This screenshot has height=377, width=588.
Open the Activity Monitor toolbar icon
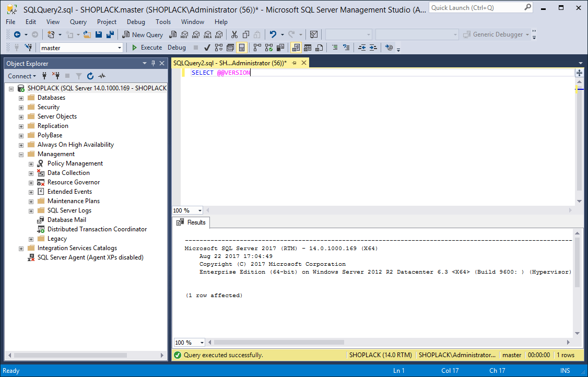(x=314, y=34)
